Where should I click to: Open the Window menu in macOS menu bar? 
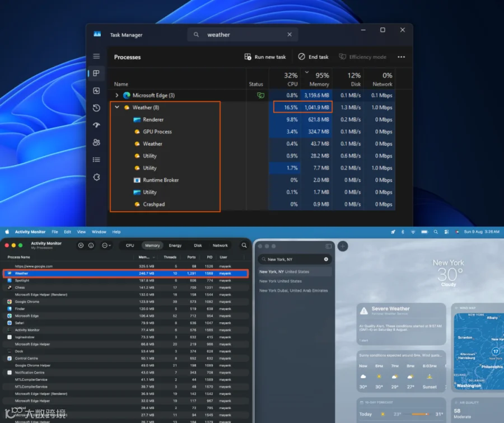(99, 232)
